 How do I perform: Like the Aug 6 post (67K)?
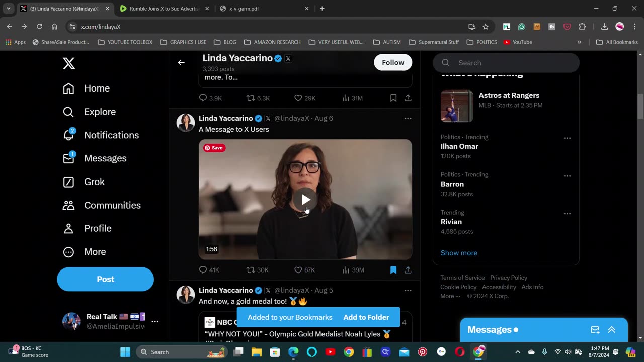[x=304, y=270]
